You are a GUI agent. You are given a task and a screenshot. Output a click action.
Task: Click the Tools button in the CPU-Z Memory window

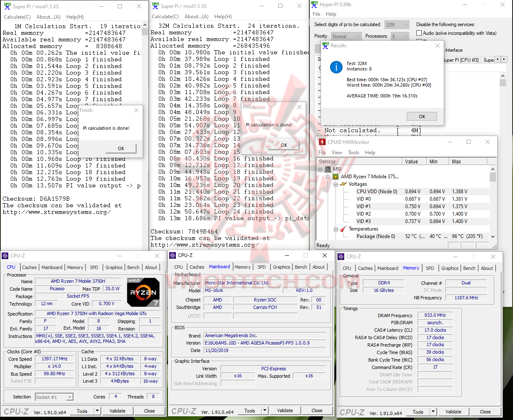(418, 412)
